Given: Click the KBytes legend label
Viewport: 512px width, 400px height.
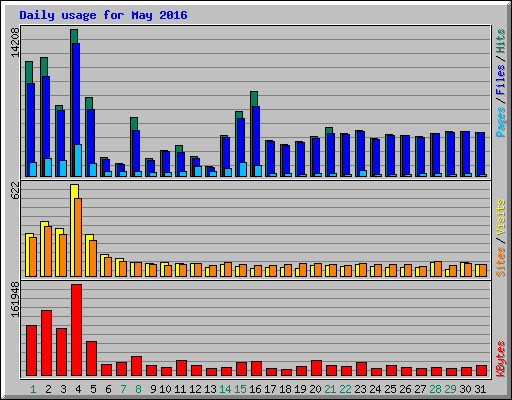Looking at the screenshot, I should click(500, 359).
